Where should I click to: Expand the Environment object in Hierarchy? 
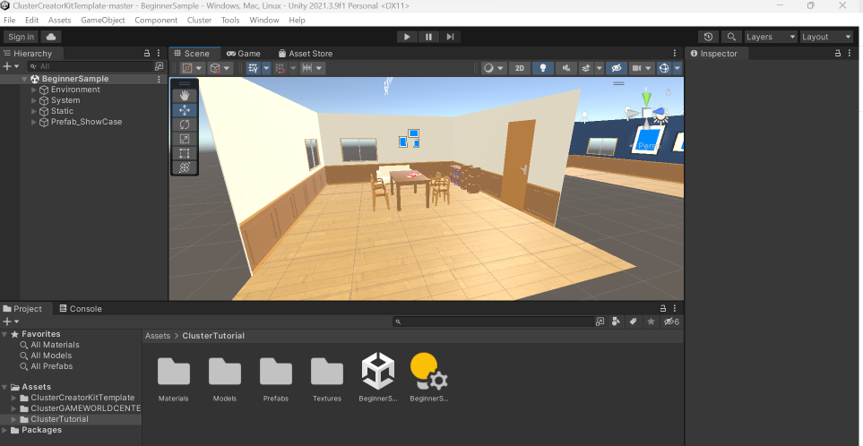34,90
